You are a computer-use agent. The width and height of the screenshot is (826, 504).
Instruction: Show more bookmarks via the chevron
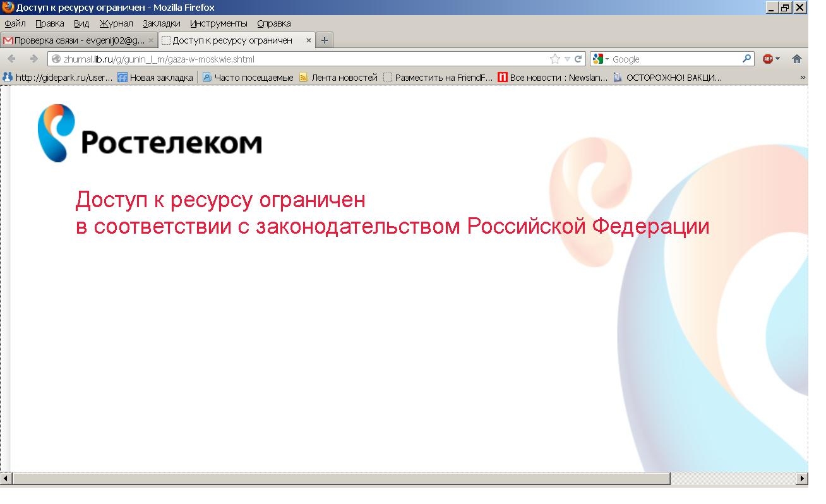point(803,77)
